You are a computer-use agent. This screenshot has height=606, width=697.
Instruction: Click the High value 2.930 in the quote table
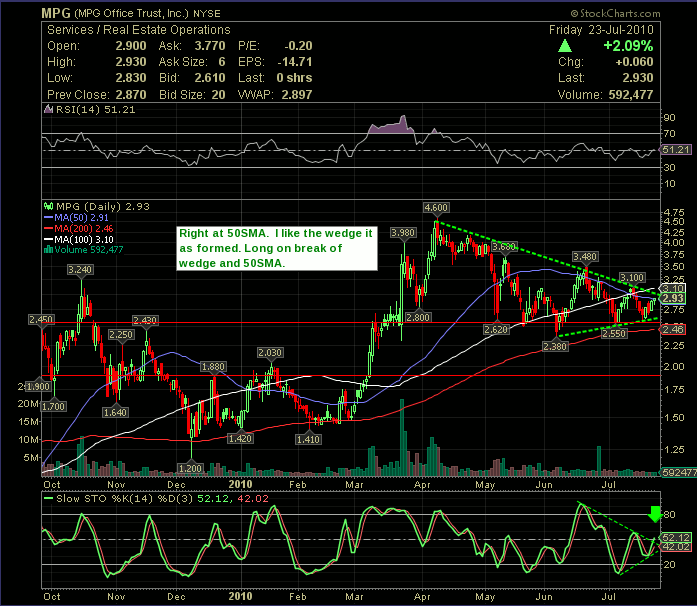click(131, 62)
